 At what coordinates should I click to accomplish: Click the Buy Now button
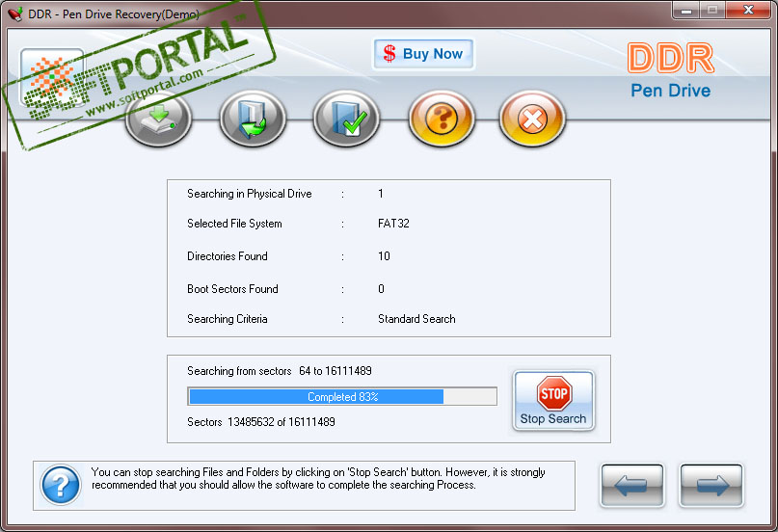(423, 54)
